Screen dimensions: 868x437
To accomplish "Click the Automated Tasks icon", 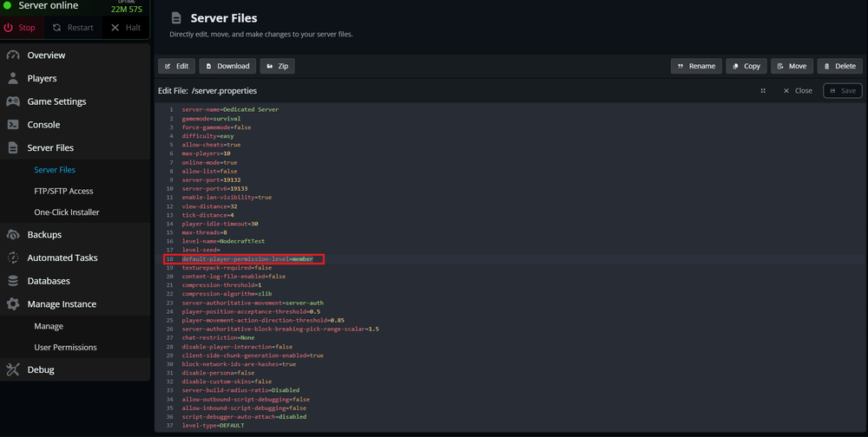I will [13, 258].
